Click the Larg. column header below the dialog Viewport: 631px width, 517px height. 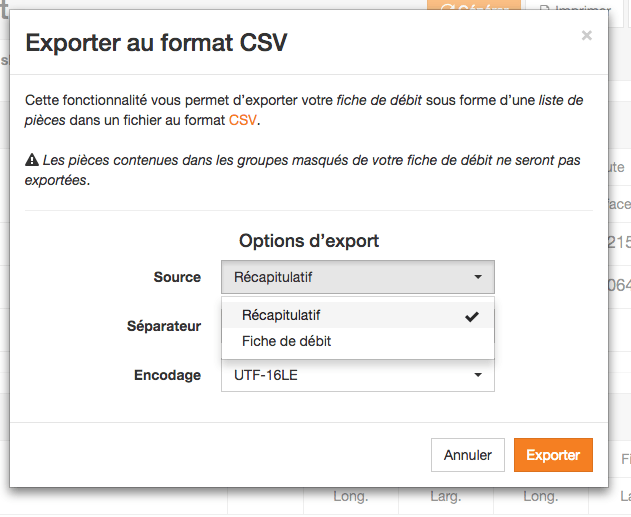click(445, 496)
